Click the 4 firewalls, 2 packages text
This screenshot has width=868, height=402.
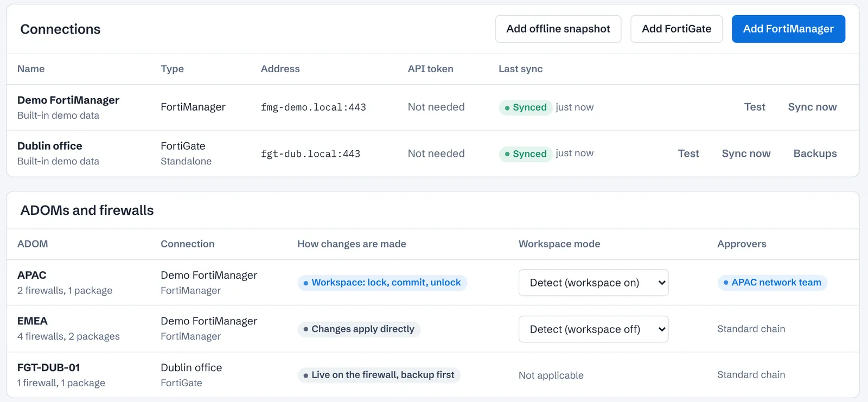tap(68, 336)
